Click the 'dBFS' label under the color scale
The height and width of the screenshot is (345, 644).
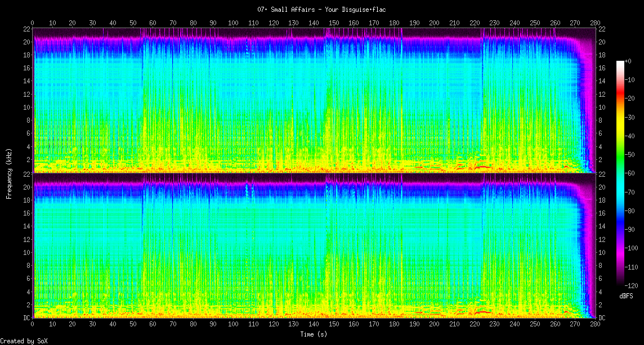click(x=626, y=295)
